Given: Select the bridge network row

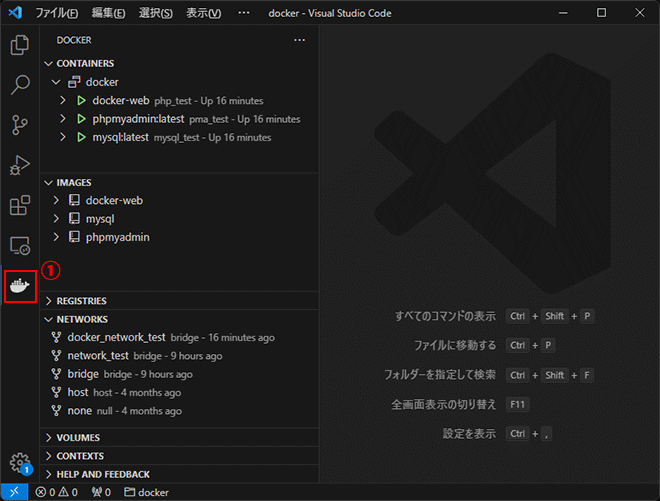Looking at the screenshot, I should [x=180, y=374].
